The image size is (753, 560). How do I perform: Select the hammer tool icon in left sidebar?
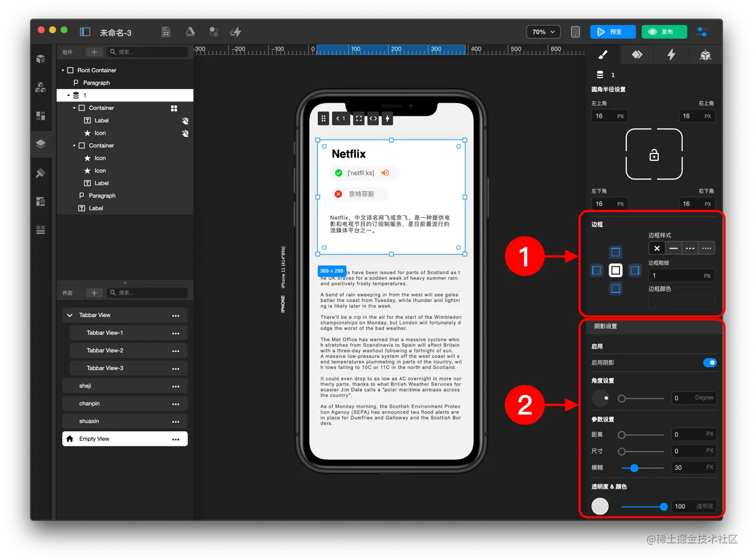[x=41, y=173]
